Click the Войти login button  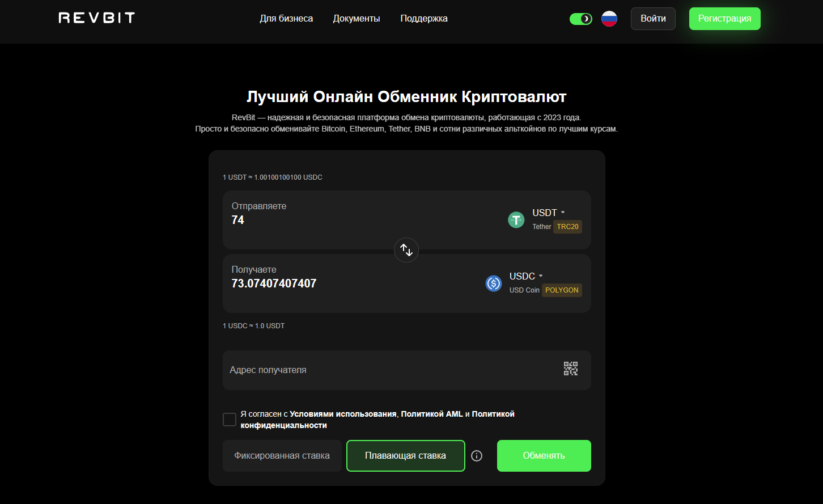pos(653,19)
